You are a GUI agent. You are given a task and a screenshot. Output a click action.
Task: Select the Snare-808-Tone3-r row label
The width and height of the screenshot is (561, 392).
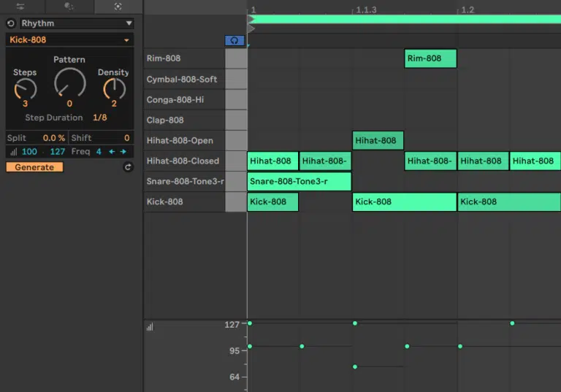[184, 181]
